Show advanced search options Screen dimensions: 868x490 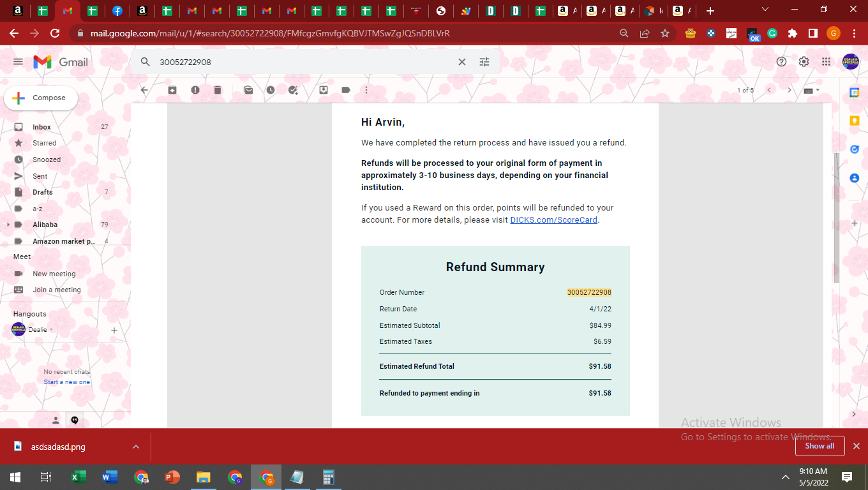click(484, 62)
